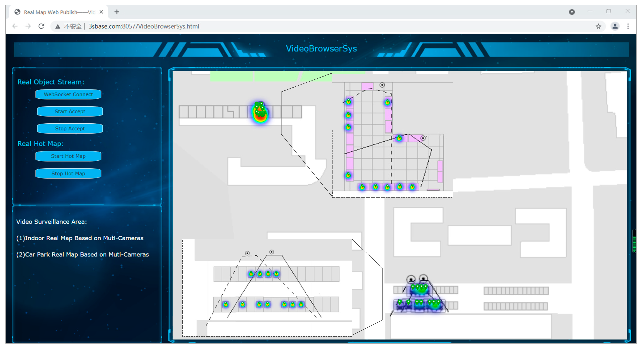Click the Stop Hot Map button
Screen dimensions: 644x348
(x=68, y=173)
